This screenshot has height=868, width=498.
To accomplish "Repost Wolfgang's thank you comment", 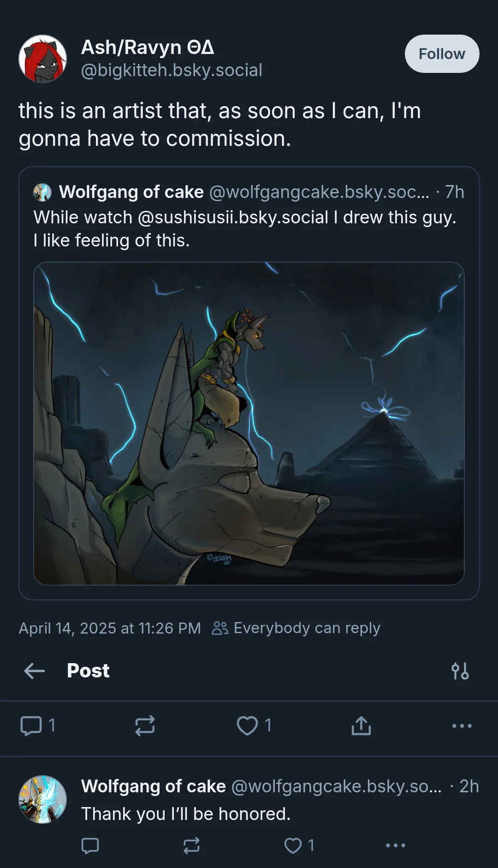I will click(191, 845).
